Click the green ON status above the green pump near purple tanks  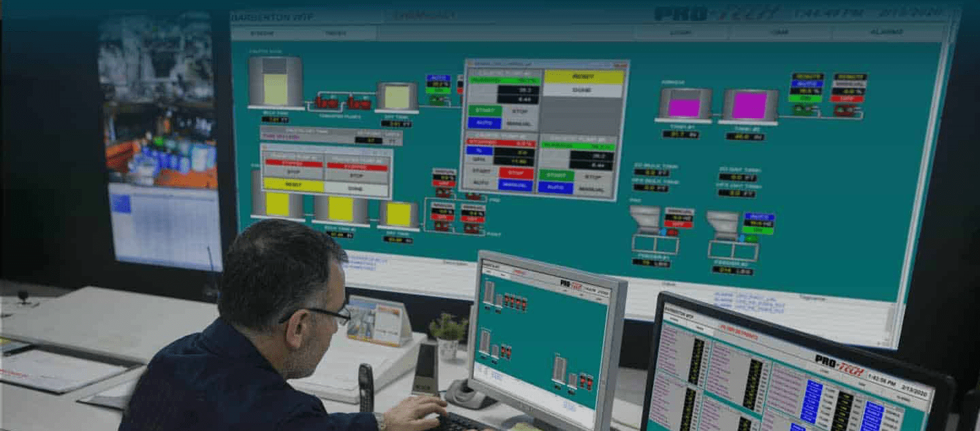[806, 99]
